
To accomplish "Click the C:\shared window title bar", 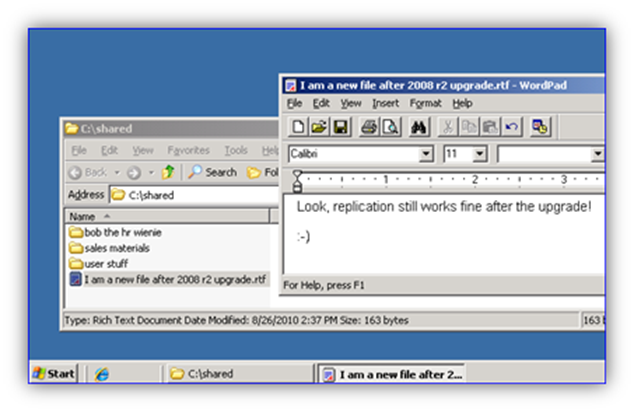I will pyautogui.click(x=171, y=129).
